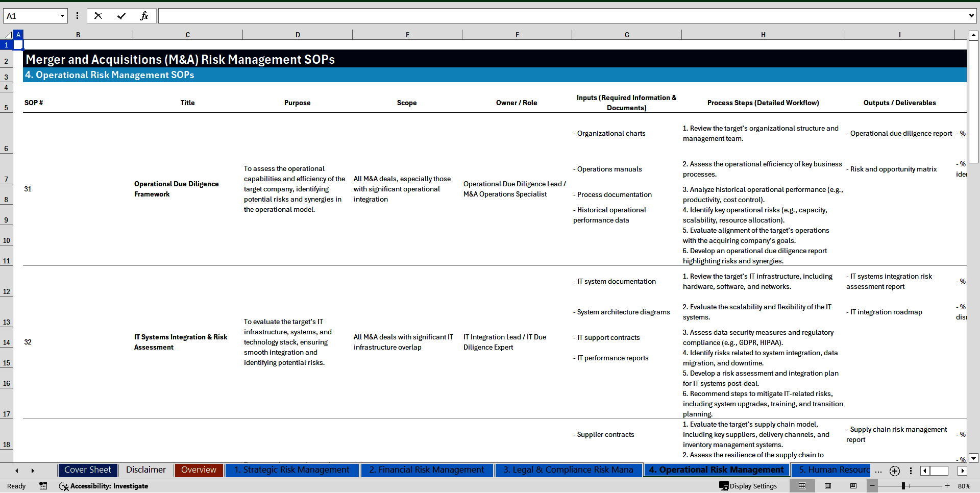Open the Financial Risk Management sheet tab
The width and height of the screenshot is (980, 493).
click(427, 470)
